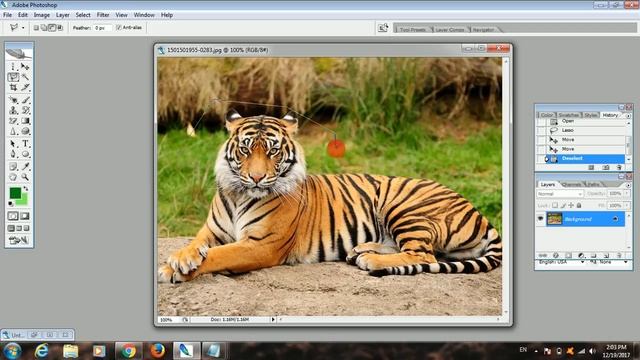Click the Add to selection icon

(44, 28)
